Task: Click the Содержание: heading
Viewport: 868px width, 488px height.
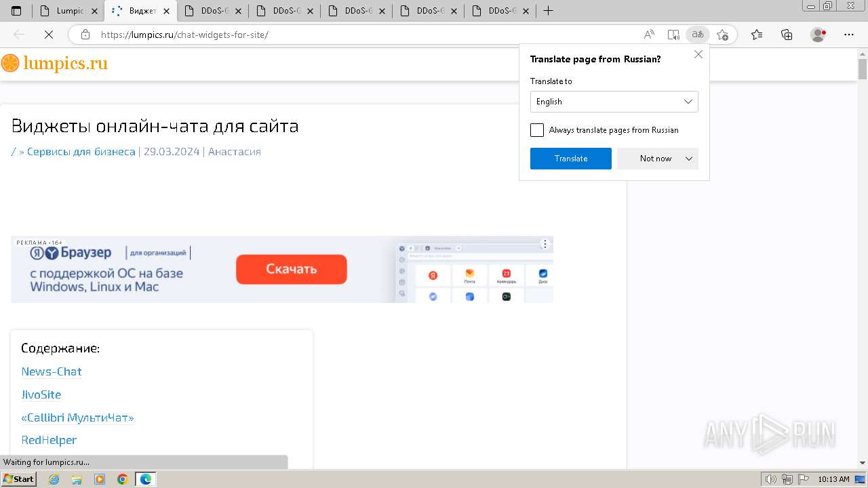Action: [x=60, y=348]
